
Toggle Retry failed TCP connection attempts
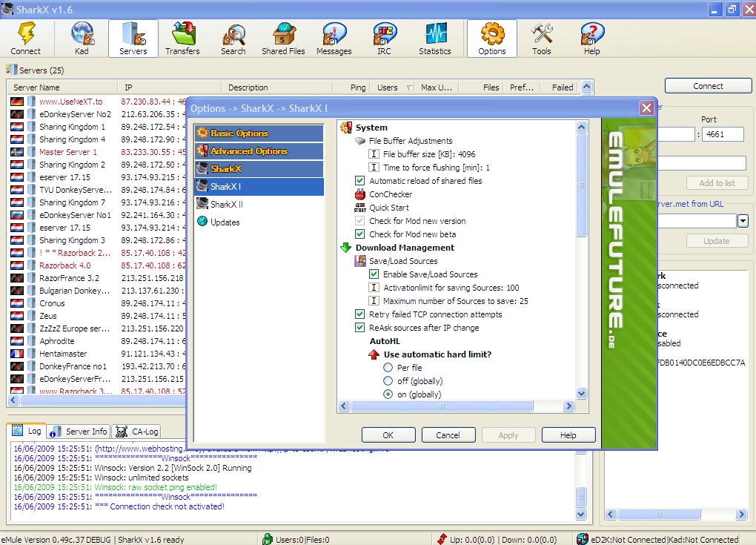tap(359, 314)
